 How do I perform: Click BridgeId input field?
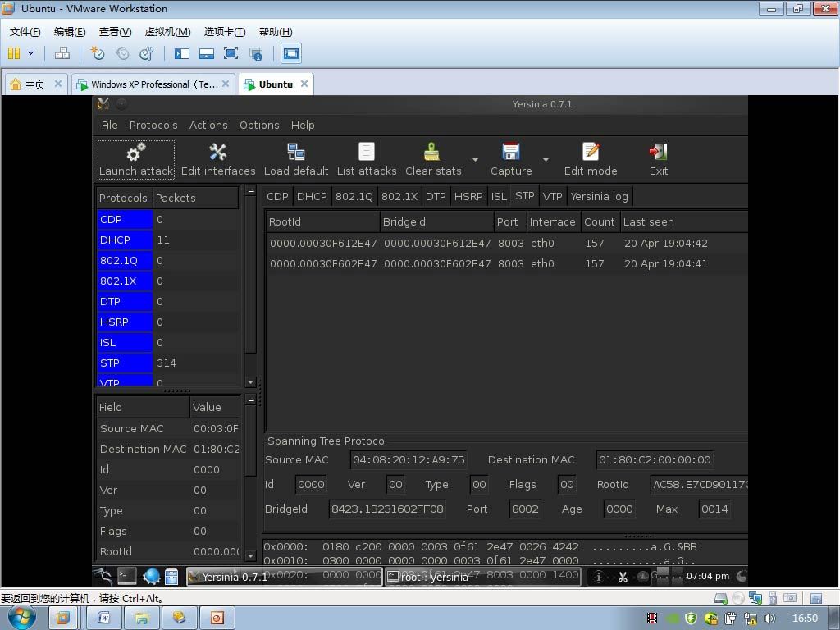pyautogui.click(x=387, y=509)
